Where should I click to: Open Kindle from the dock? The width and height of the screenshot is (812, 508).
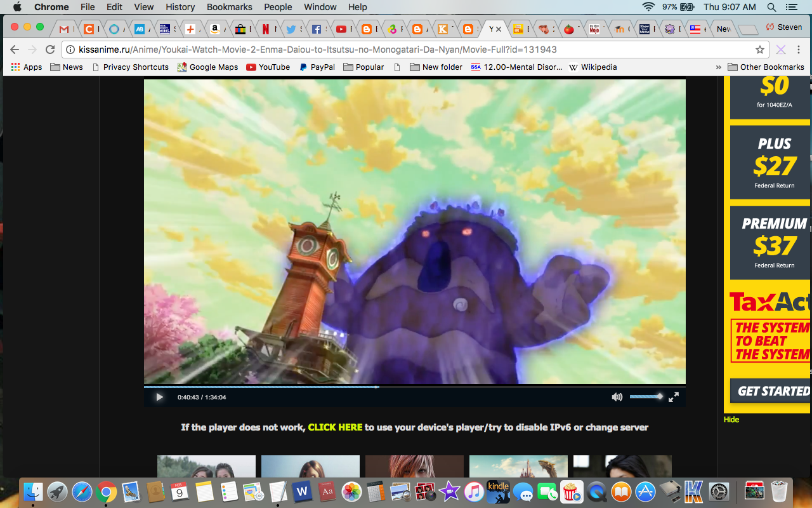tap(498, 491)
